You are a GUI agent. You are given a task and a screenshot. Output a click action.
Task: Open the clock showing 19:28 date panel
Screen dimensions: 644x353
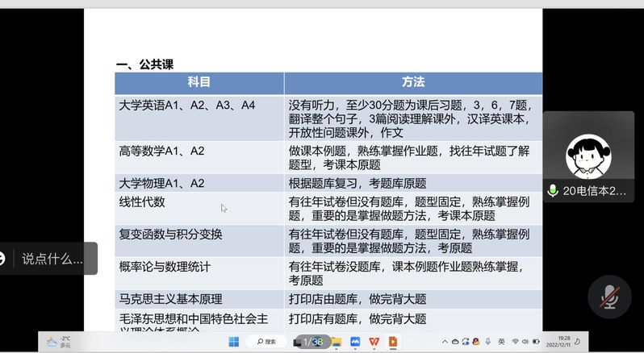563,342
